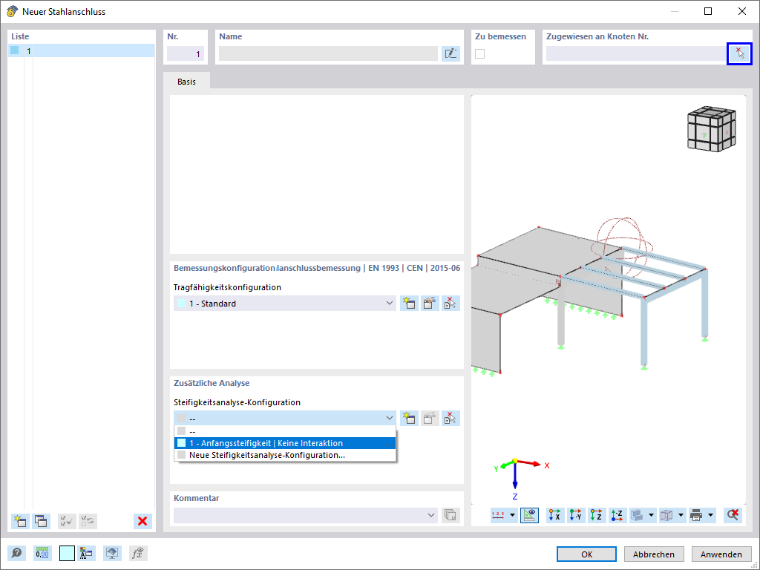Create new Tragfähigkeitskonfiguration via star icon

coord(409,304)
